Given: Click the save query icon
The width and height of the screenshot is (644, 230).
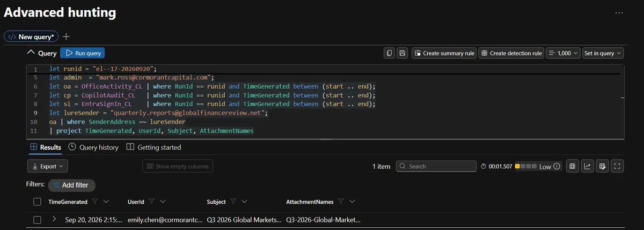Looking at the screenshot, I should click(402, 53).
